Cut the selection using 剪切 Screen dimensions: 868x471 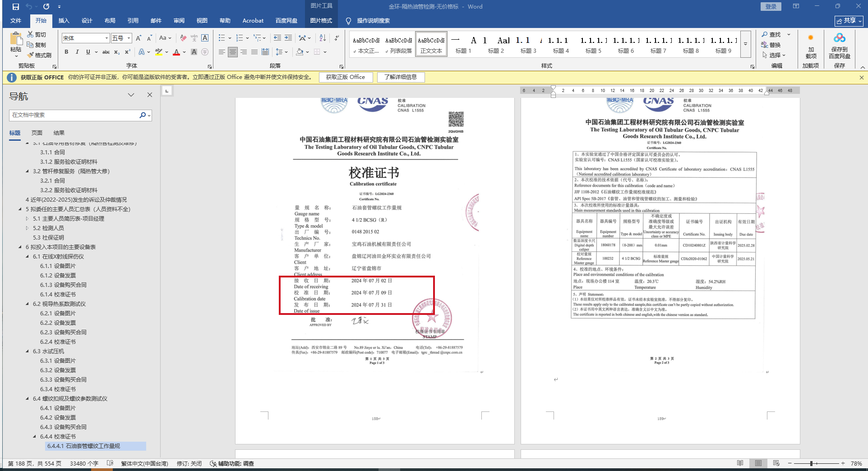[37, 34]
